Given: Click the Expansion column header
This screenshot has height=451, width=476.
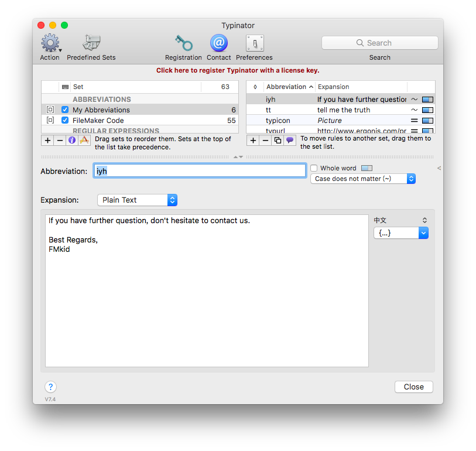Looking at the screenshot, I should click(361, 87).
